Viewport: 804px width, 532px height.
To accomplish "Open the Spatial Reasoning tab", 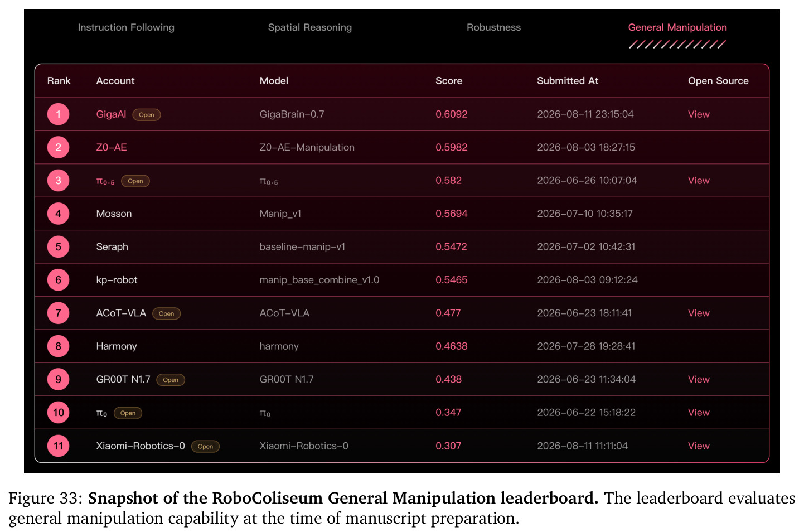I will pyautogui.click(x=310, y=27).
